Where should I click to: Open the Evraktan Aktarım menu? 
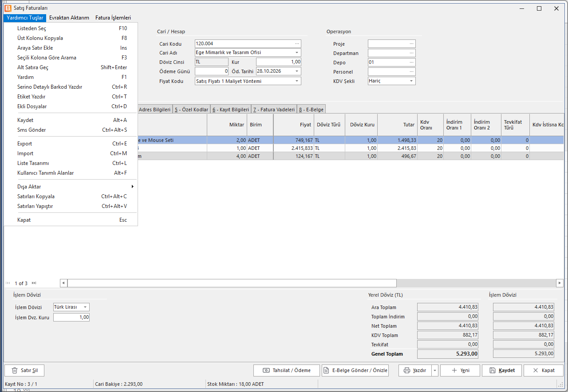coord(69,18)
